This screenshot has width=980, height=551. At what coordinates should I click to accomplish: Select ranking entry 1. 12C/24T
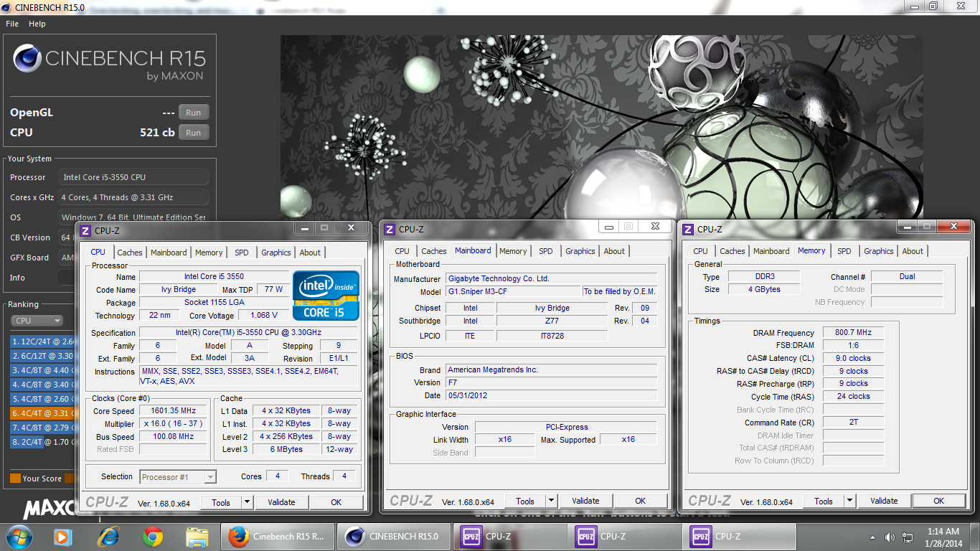pyautogui.click(x=42, y=342)
